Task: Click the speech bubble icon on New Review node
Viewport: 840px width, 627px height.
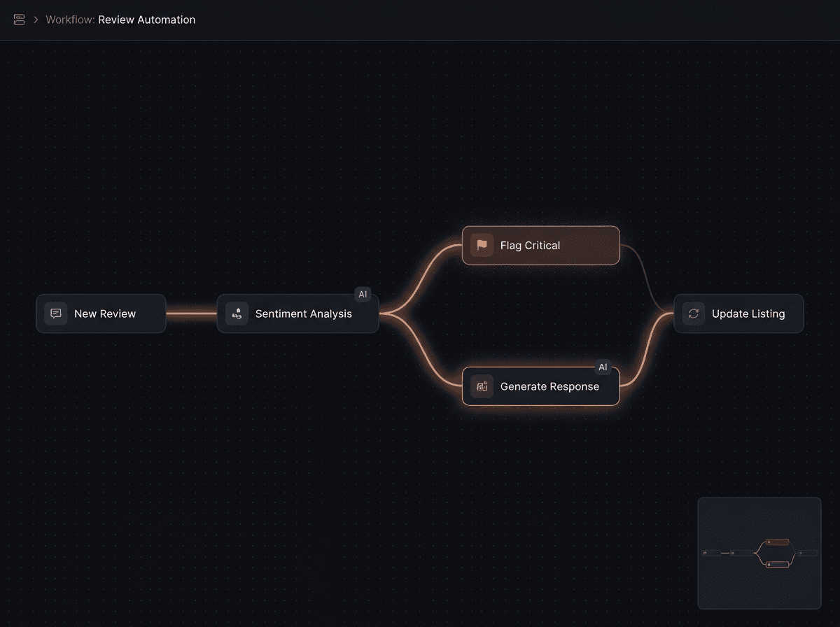Action: (x=55, y=313)
